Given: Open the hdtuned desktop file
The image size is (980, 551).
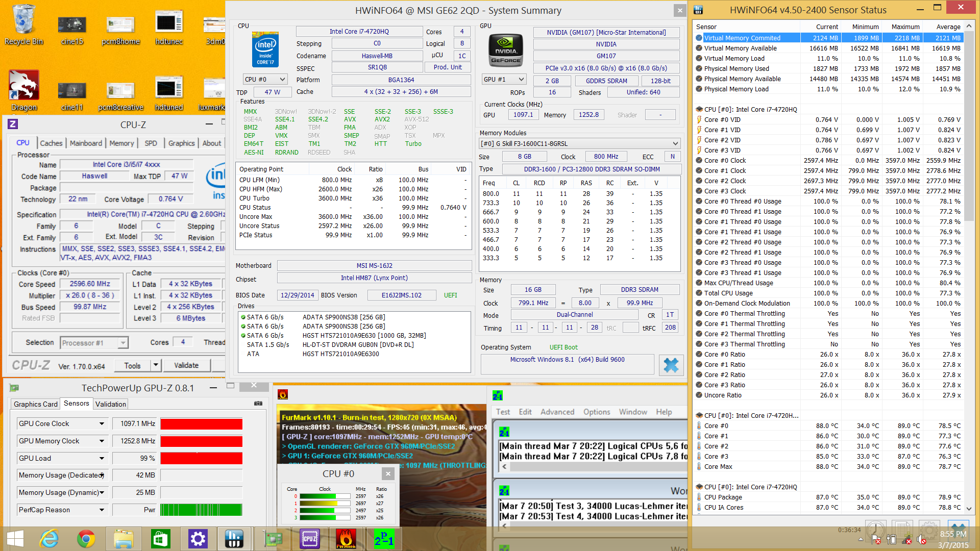Looking at the screenshot, I should (x=169, y=93).
